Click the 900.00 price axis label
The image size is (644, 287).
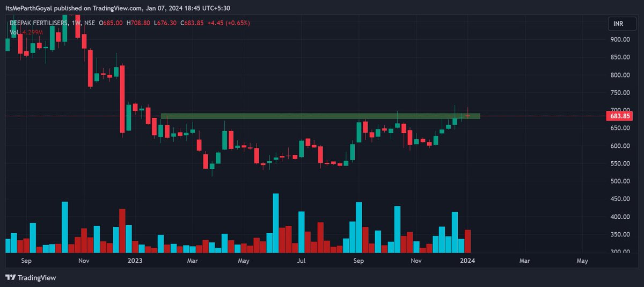click(620, 39)
